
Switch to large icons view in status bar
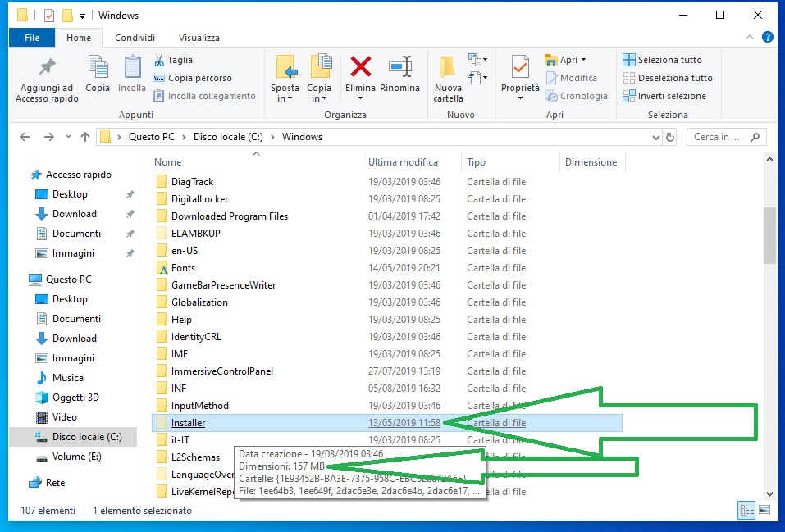click(764, 510)
